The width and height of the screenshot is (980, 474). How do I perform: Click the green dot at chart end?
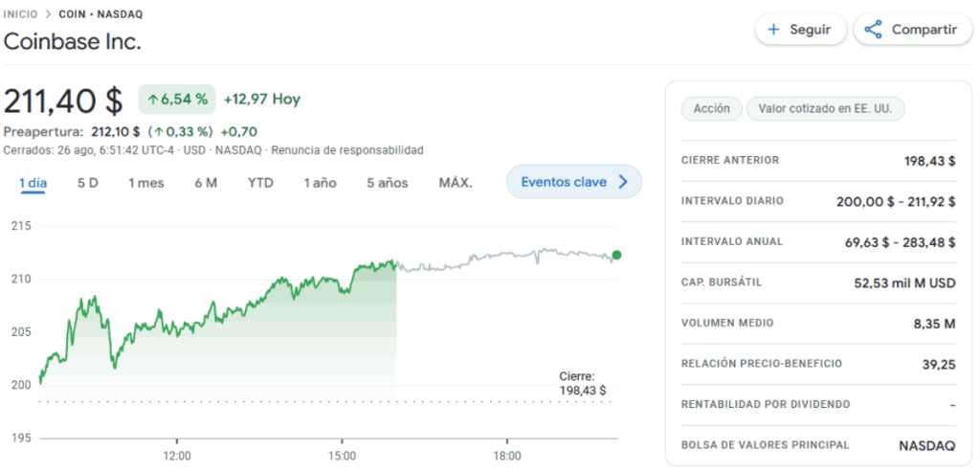tap(616, 255)
